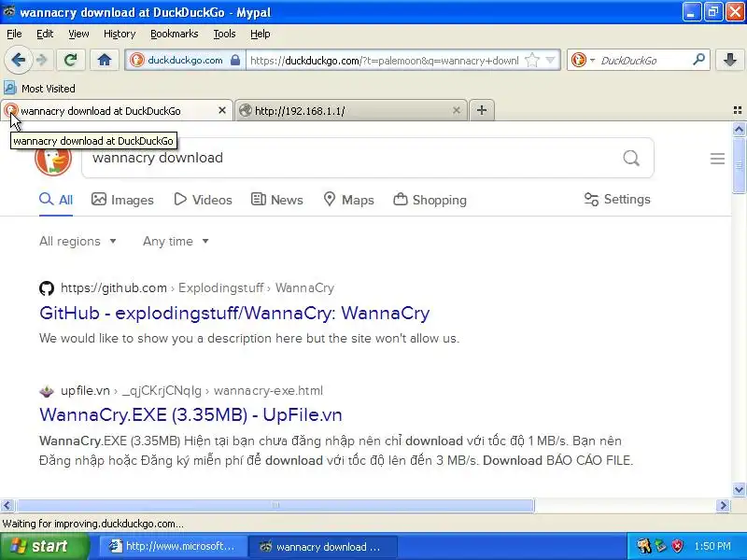The width and height of the screenshot is (747, 560).
Task: Open the URL history dropdown arrow
Action: 550,61
